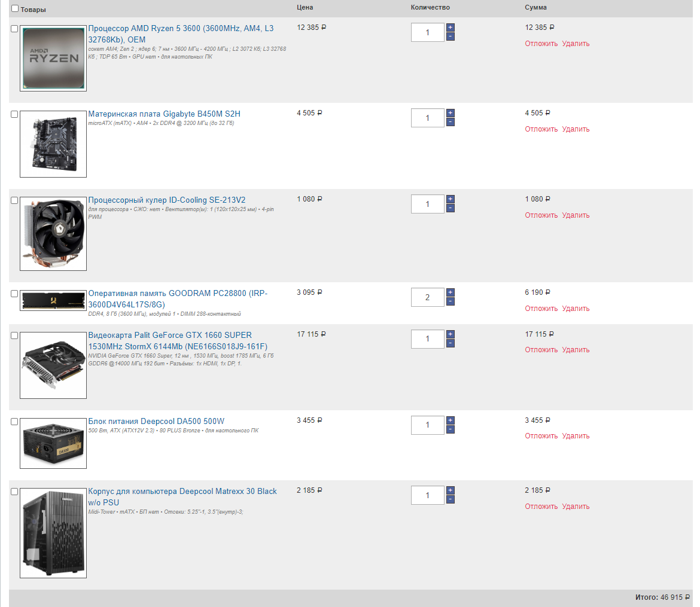The height and width of the screenshot is (607, 700).
Task: Increase quantity of AMD Ryzen 5 3600 processor
Action: 451,28
